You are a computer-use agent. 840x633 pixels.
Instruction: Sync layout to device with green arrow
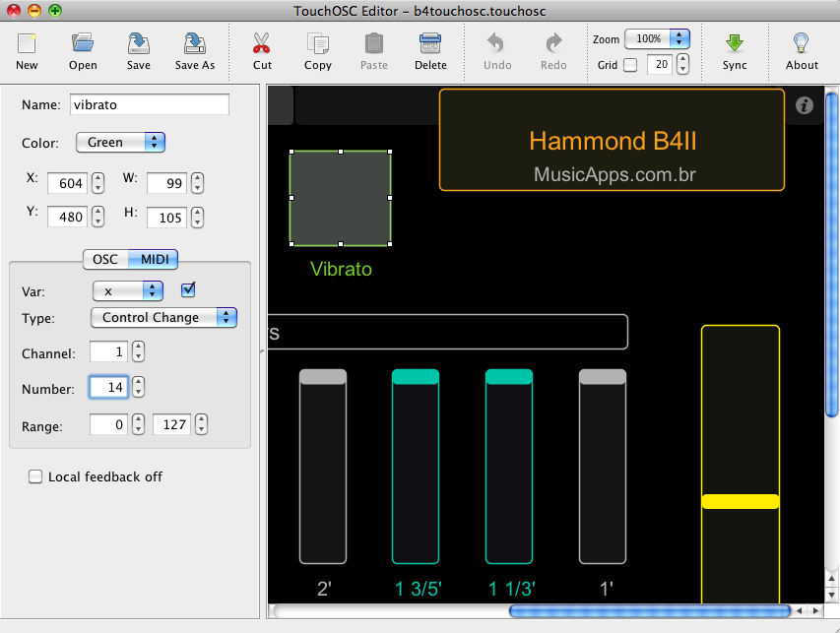(735, 43)
